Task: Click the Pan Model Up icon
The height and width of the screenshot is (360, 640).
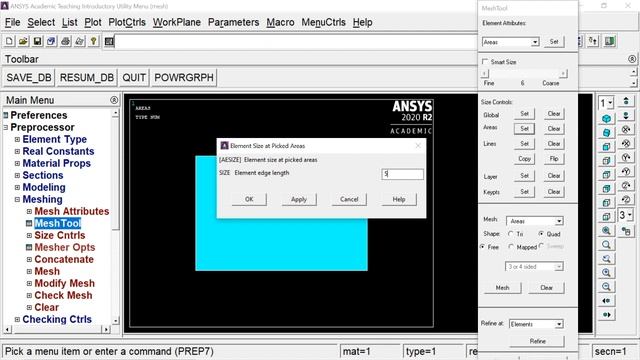Action: (x=626, y=102)
